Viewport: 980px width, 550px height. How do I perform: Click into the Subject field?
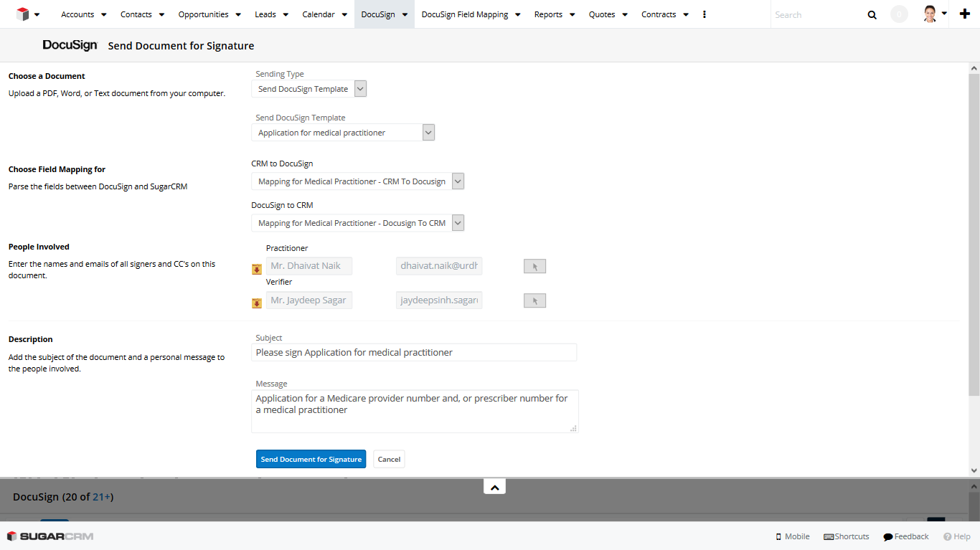pos(414,352)
